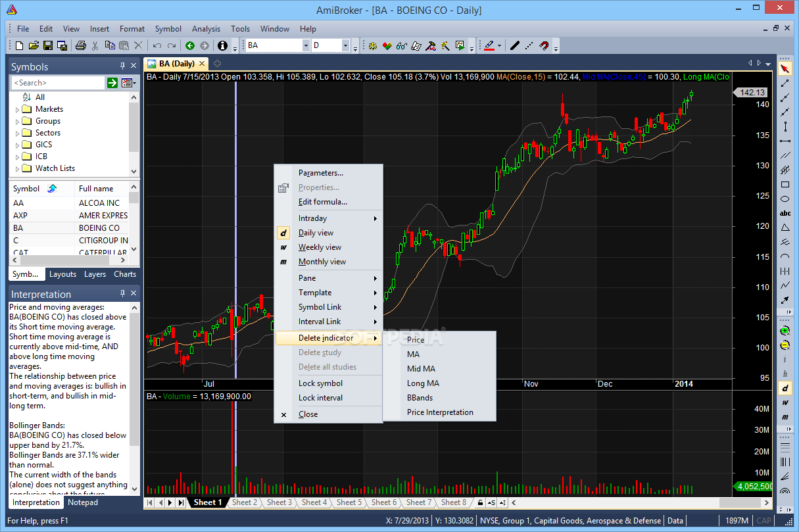The image size is (799, 532).
Task: Open the BA symbol dropdown
Action: pos(306,45)
